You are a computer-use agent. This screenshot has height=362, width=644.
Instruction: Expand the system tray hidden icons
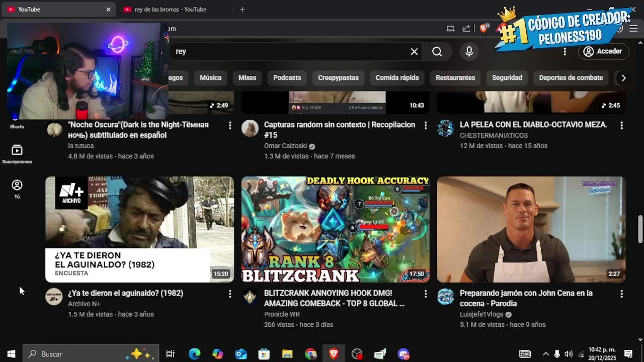pos(545,354)
